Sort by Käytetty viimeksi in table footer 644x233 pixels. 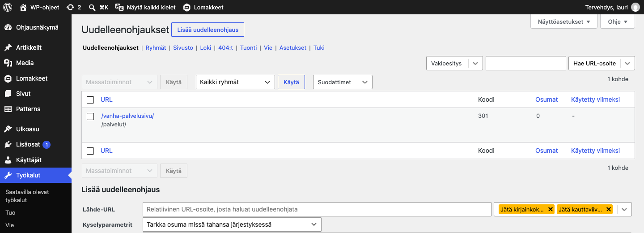595,151
